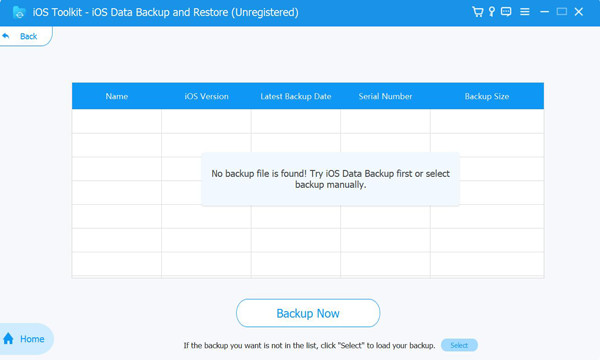Click the Serial Number column header

click(x=385, y=96)
